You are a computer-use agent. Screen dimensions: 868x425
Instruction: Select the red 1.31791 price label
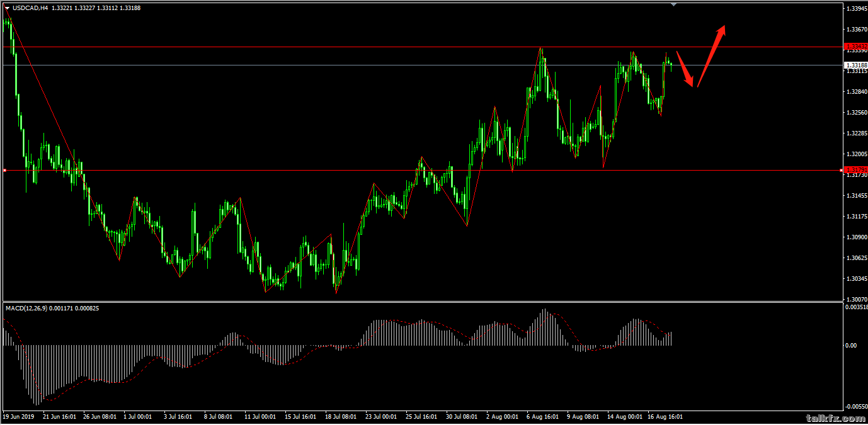(x=855, y=170)
